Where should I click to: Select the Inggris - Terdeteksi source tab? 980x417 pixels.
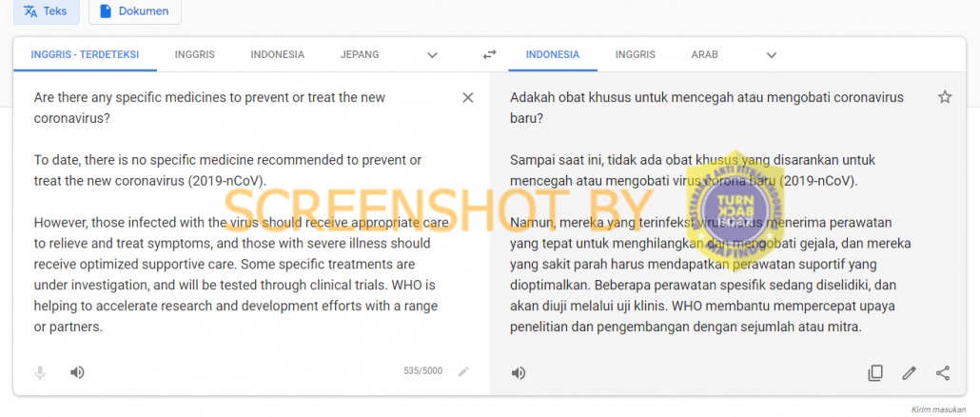(x=85, y=54)
